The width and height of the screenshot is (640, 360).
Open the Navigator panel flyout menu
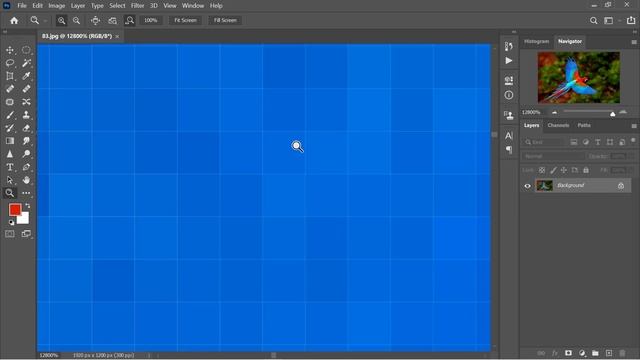click(x=634, y=42)
